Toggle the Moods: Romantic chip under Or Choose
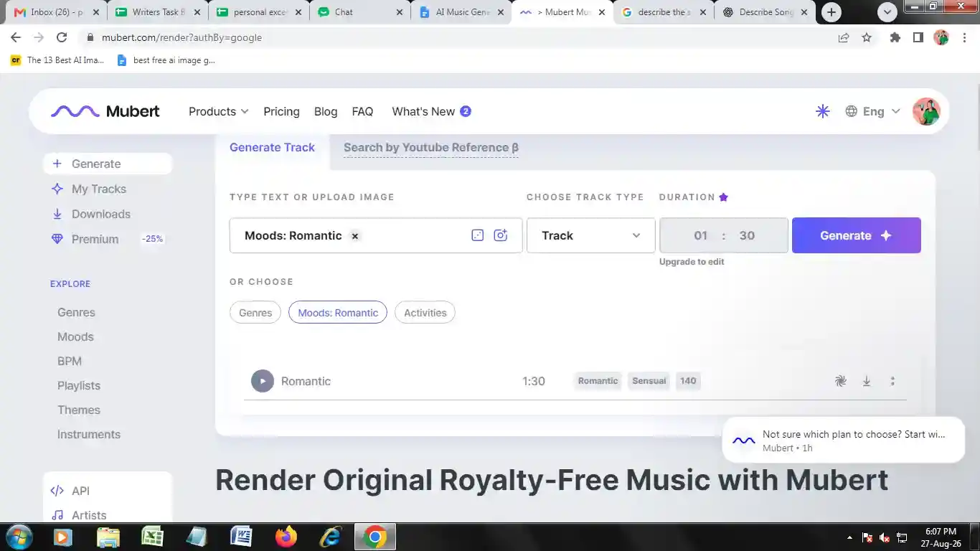Screen dimensions: 980x551 338,313
